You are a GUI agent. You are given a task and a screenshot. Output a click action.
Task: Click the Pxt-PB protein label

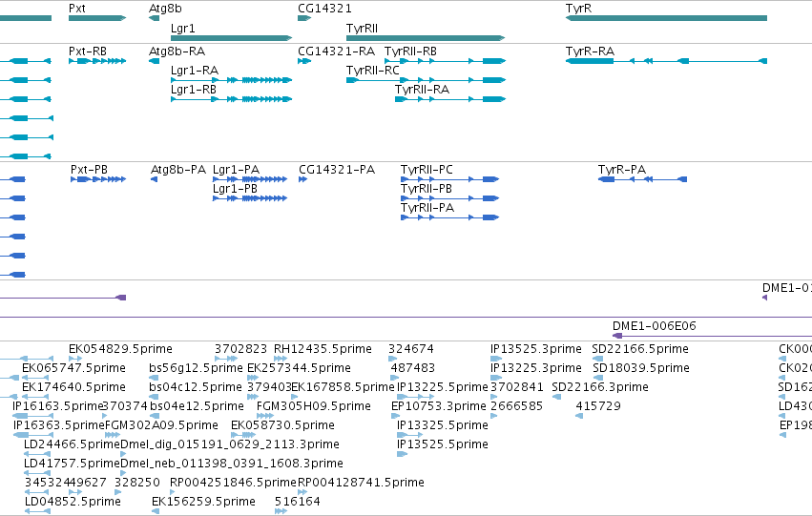(89, 169)
